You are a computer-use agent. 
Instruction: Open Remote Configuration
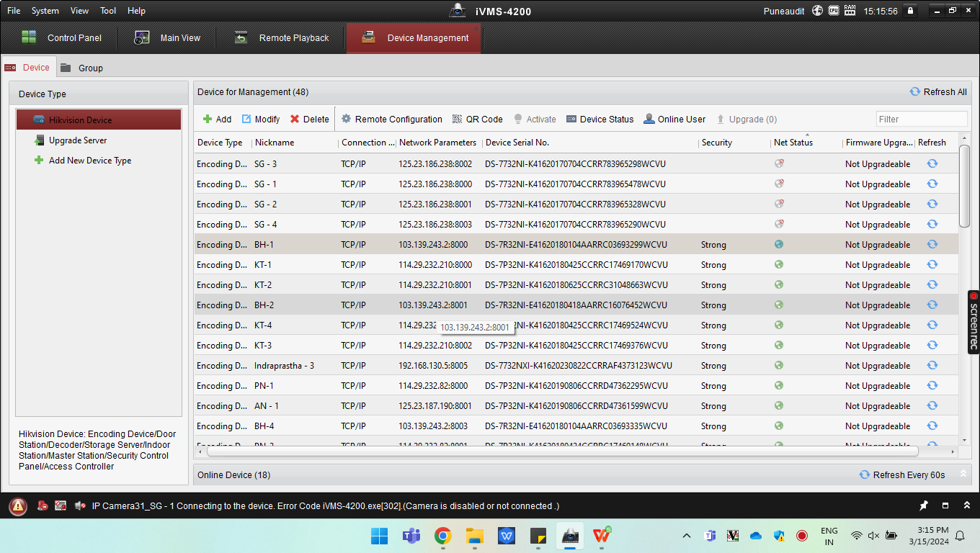pos(391,120)
